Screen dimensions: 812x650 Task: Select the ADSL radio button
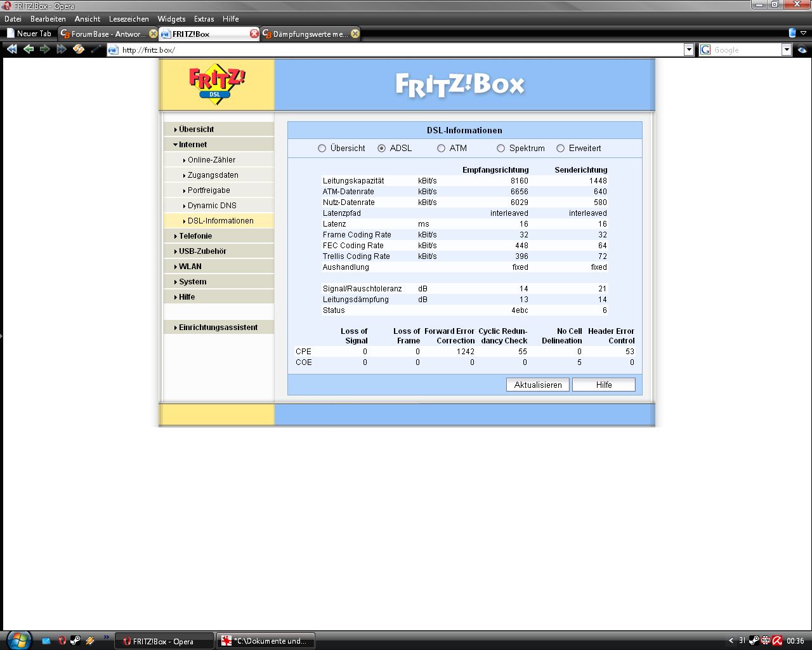click(381, 148)
